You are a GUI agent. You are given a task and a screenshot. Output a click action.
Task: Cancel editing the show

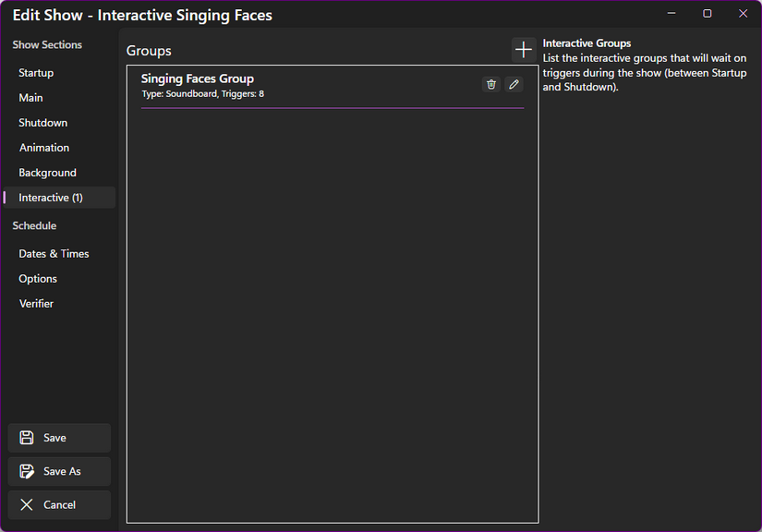[59, 504]
